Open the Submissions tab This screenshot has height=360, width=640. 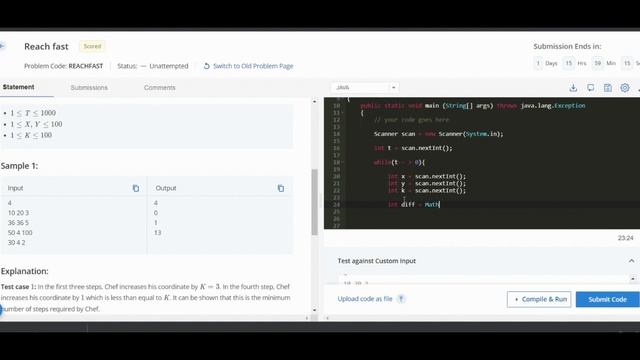(89, 88)
